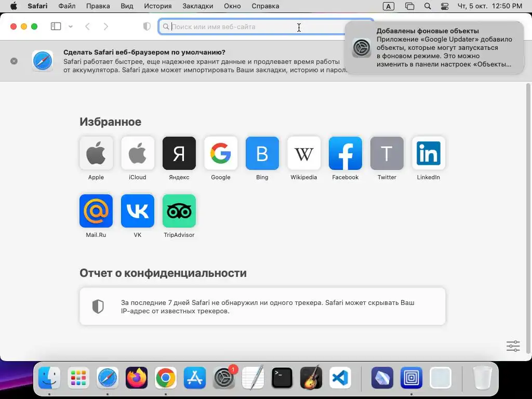This screenshot has width=532, height=399.
Task: Click the date and time display
Action: [x=489, y=6]
